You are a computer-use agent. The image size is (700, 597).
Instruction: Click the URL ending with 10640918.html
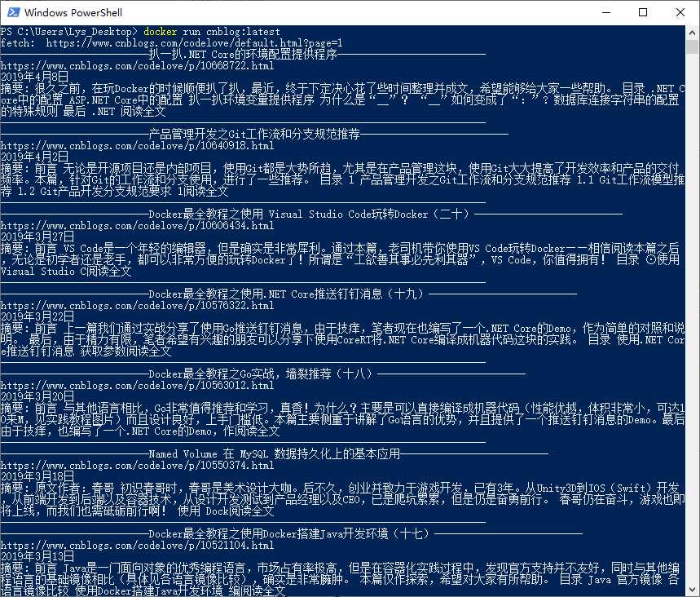(137, 146)
